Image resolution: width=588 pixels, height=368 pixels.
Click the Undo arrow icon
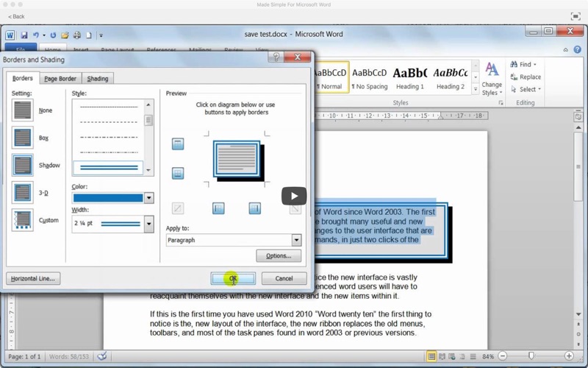[x=35, y=35]
